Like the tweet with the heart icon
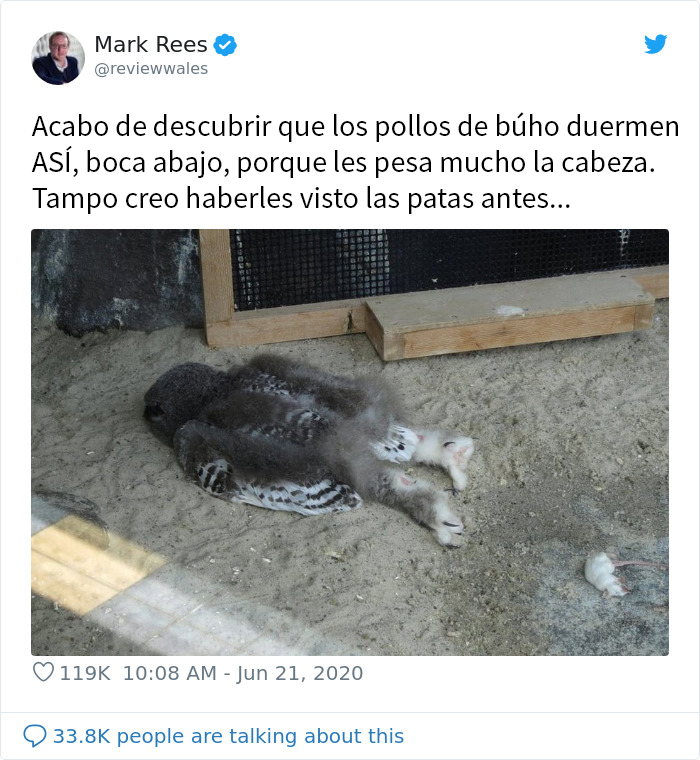The width and height of the screenshot is (700, 760). pyautogui.click(x=43, y=672)
